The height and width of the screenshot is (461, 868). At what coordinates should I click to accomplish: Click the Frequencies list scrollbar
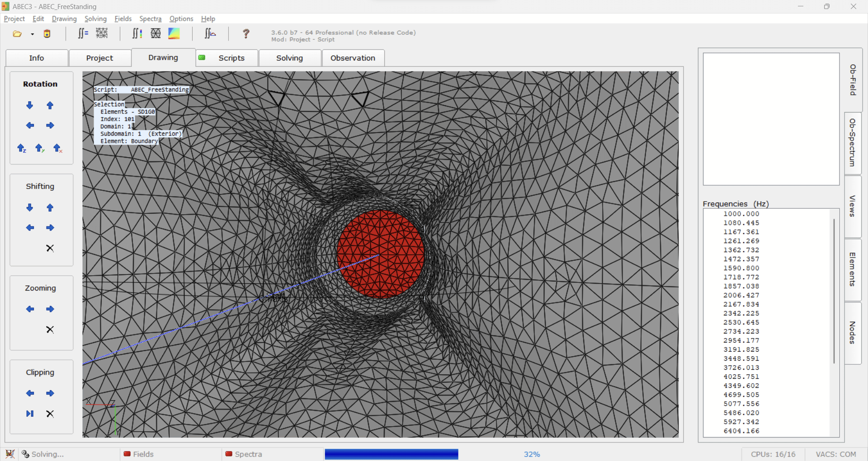coord(834,291)
